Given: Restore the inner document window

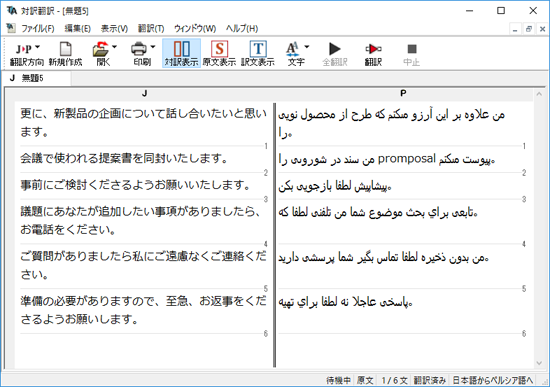Looking at the screenshot, I should click(529, 29).
